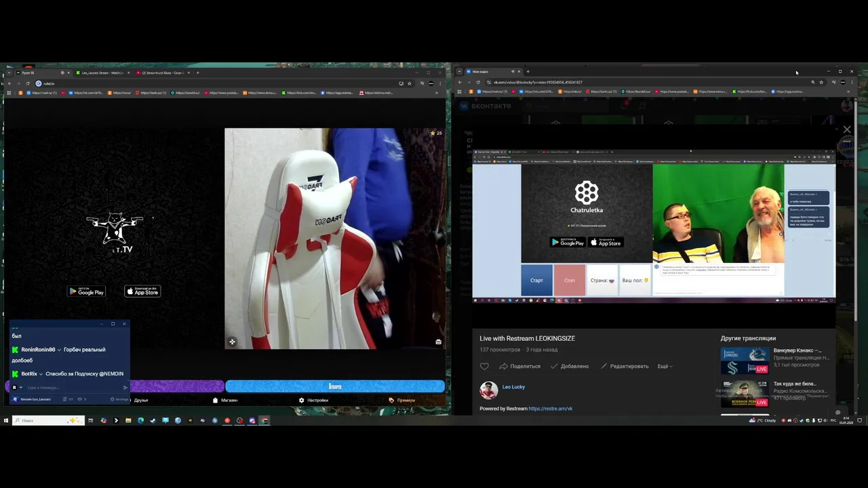Click the chat popup message input field

click(x=73, y=388)
